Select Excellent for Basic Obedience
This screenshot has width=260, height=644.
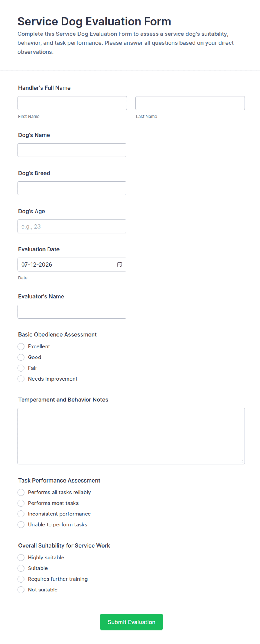(21, 347)
